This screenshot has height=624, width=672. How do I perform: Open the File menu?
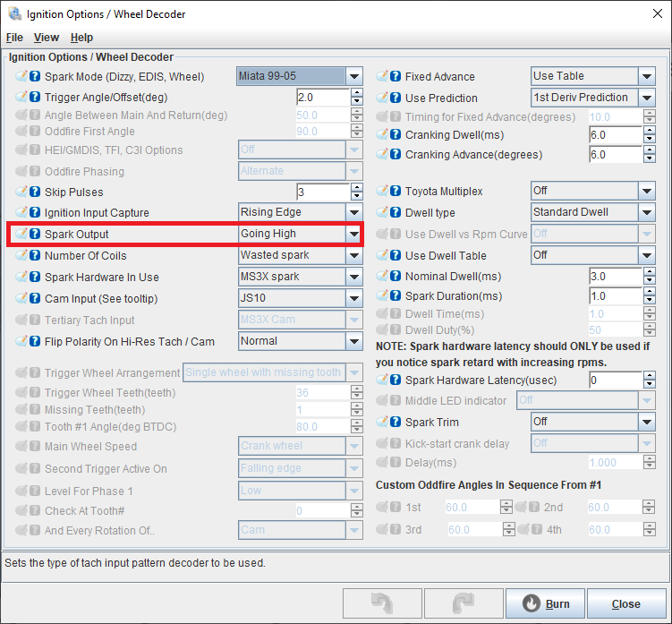14,38
